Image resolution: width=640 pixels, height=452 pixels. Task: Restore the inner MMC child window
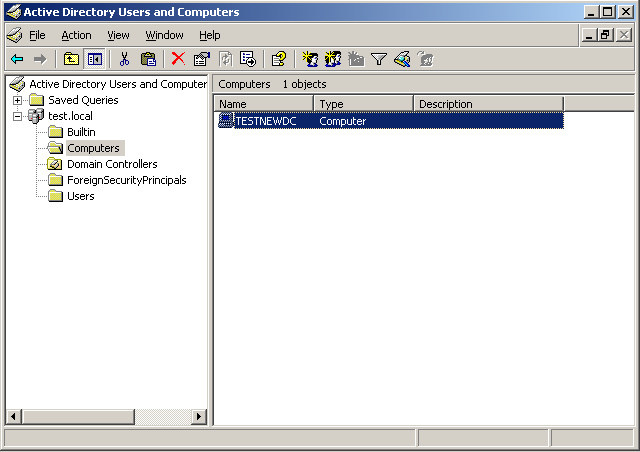[x=605, y=36]
